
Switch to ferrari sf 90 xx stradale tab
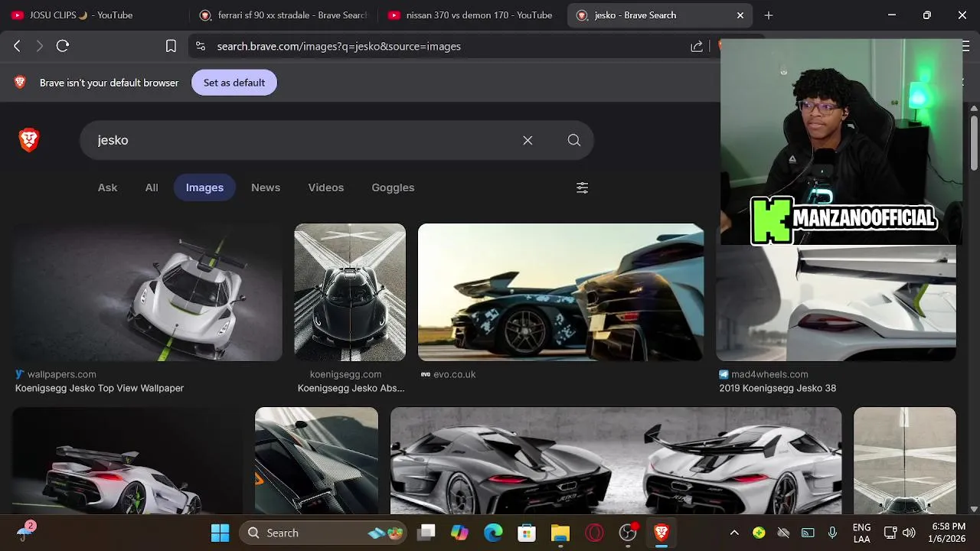[x=283, y=15]
